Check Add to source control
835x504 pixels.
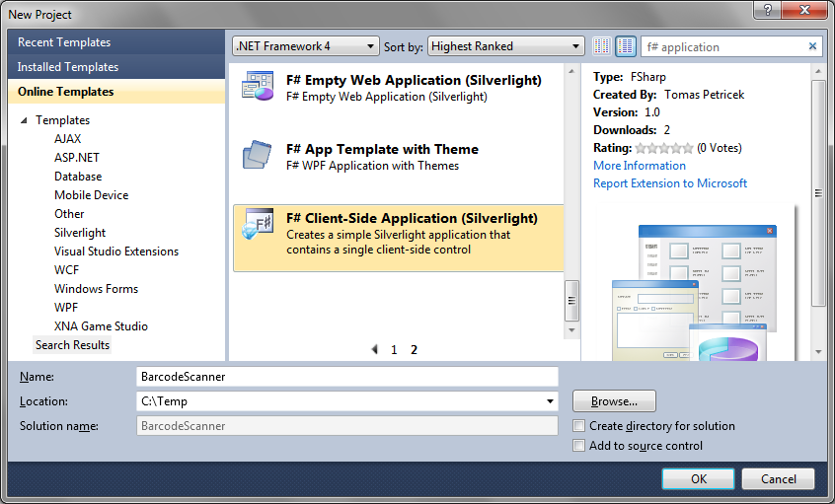coord(579,446)
